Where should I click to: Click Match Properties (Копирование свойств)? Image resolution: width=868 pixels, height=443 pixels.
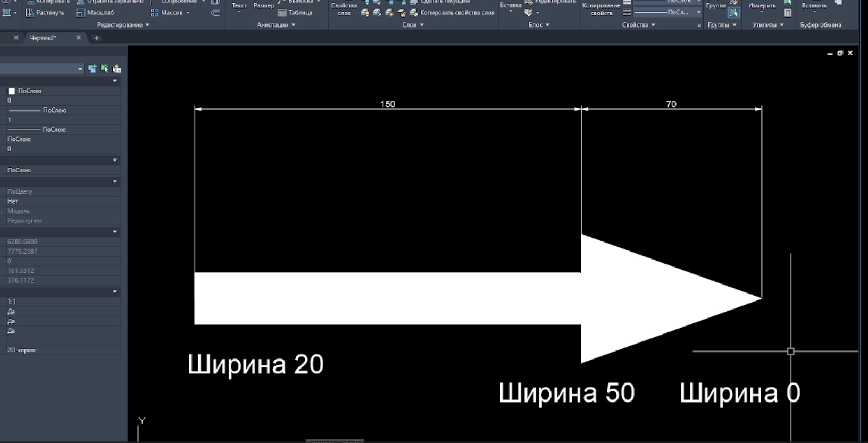click(x=601, y=9)
